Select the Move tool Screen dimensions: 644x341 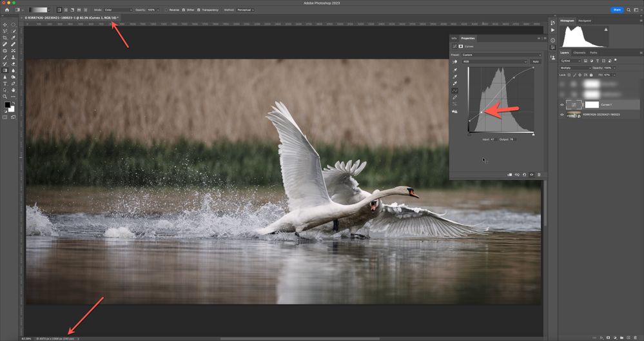pyautogui.click(x=5, y=24)
